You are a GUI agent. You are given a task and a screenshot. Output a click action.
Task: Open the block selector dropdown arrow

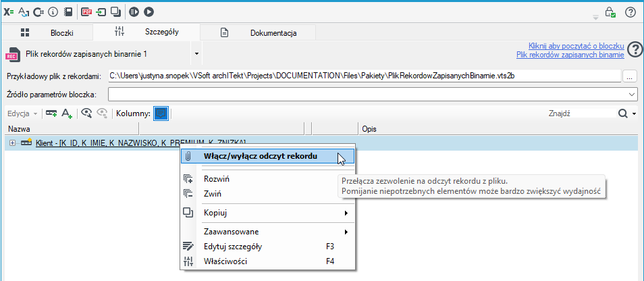click(x=196, y=54)
